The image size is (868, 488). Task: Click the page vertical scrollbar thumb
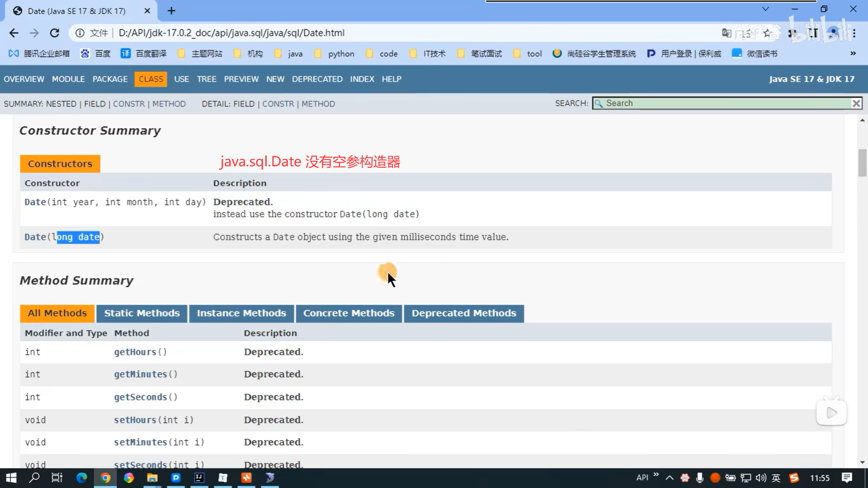point(862,163)
